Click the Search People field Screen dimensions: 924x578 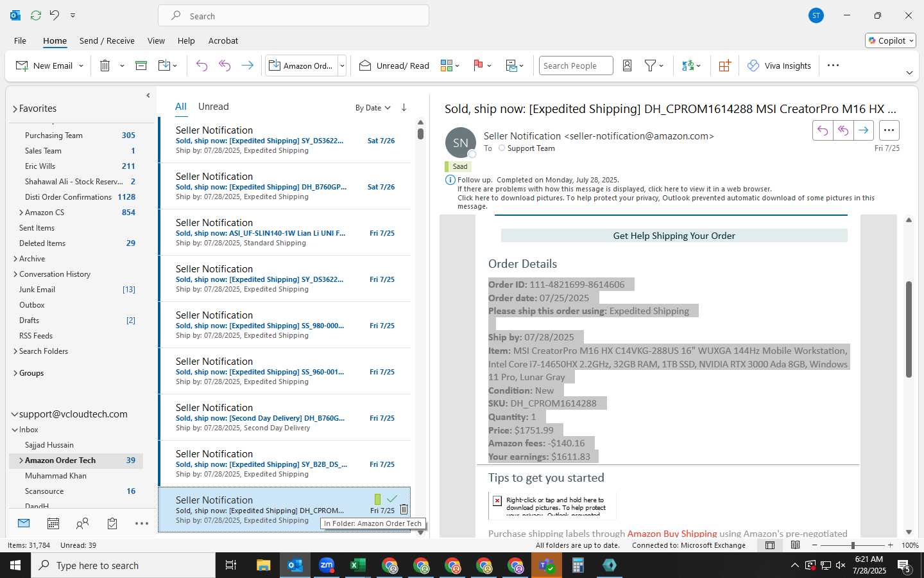(576, 66)
